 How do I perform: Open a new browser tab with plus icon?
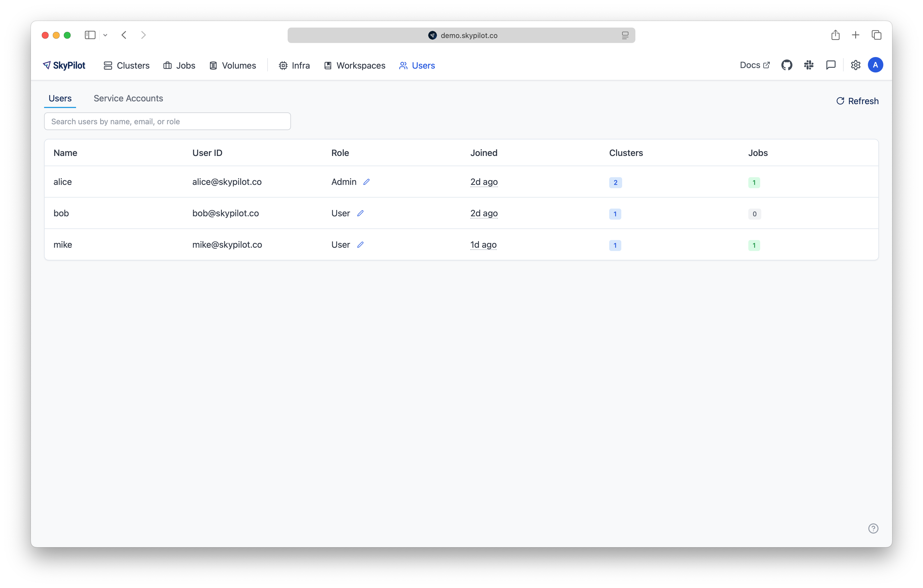click(x=855, y=35)
